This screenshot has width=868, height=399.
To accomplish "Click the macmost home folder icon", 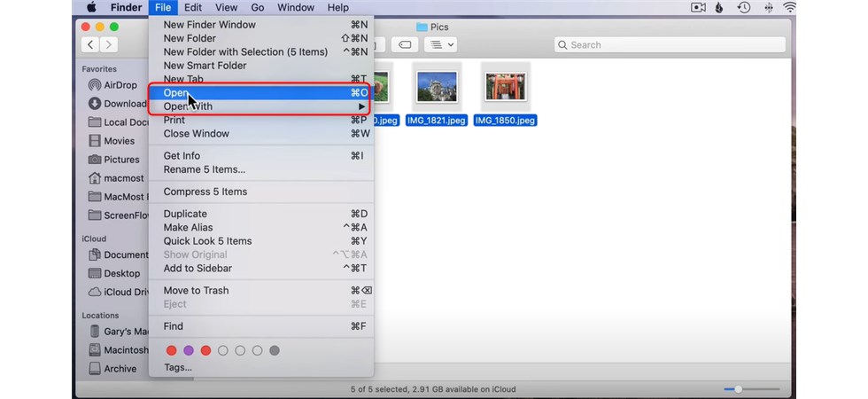I will click(95, 178).
